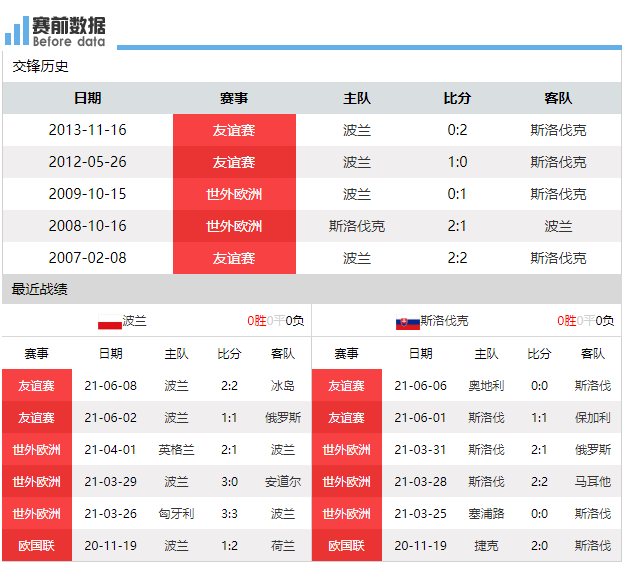
Task: Select the 交锋历史 section heading
Action: point(40,66)
